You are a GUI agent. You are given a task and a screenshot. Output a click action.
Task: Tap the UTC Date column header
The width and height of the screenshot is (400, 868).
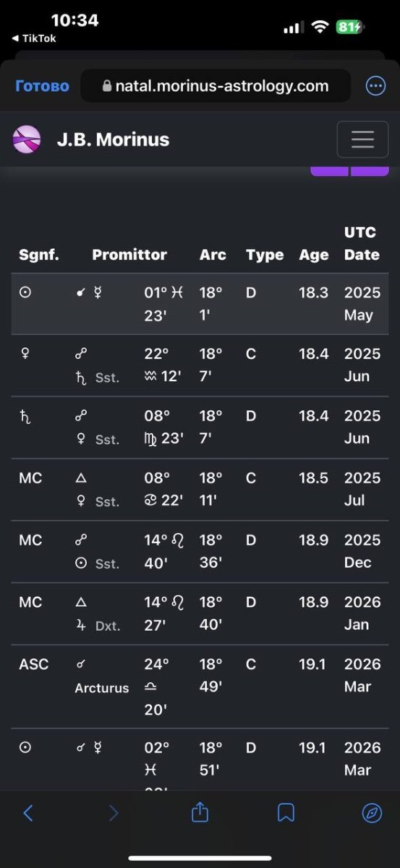[362, 243]
